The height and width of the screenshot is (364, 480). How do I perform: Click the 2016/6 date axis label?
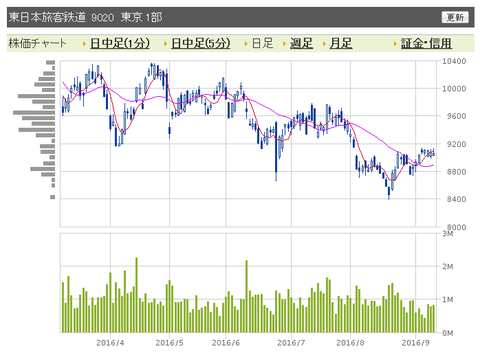point(226,343)
